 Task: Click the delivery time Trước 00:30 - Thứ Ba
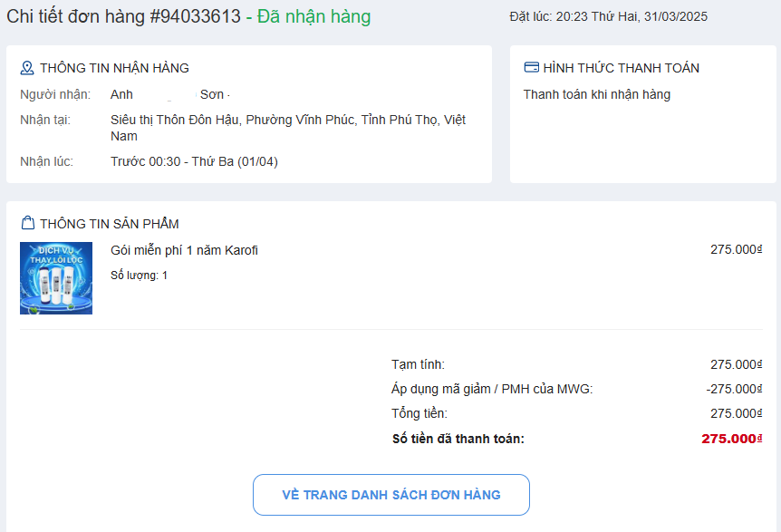pyautogui.click(x=194, y=161)
